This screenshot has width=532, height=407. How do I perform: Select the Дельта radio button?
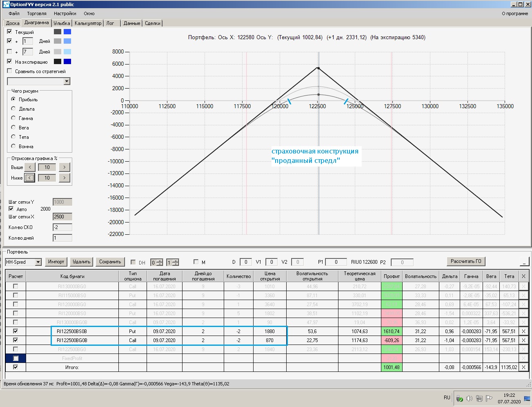coord(13,109)
